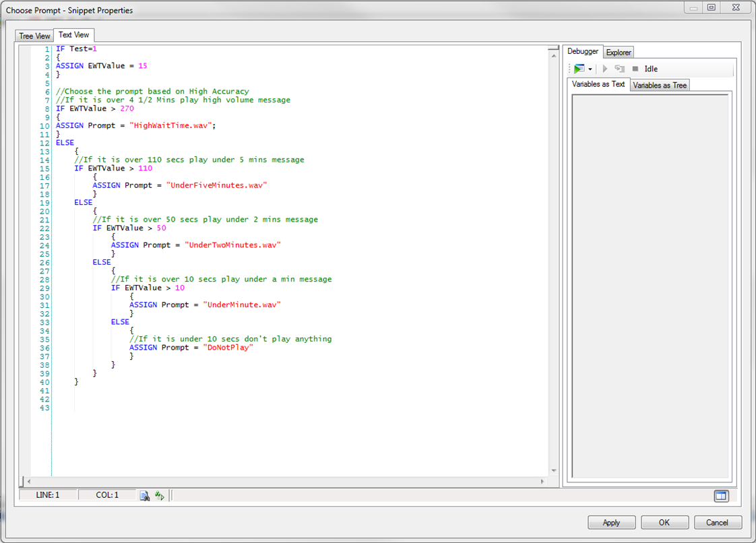756x543 pixels.
Task: Click the comment 'over 10 secs play under a min message'
Action: (x=221, y=279)
